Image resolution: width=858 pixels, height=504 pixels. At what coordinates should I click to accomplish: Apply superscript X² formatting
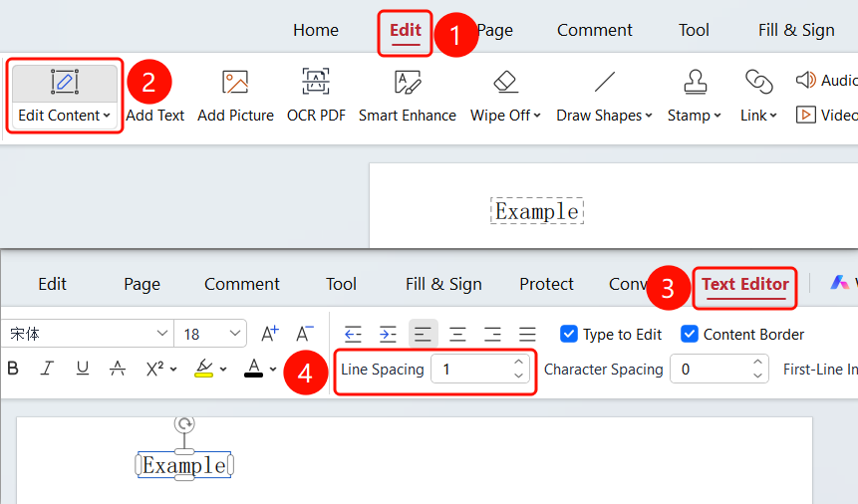point(154,369)
